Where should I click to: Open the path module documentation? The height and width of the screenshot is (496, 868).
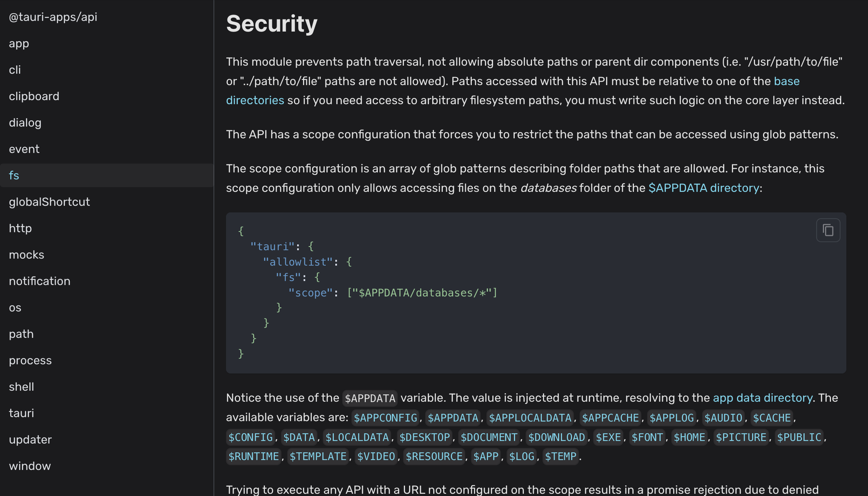[21, 334]
